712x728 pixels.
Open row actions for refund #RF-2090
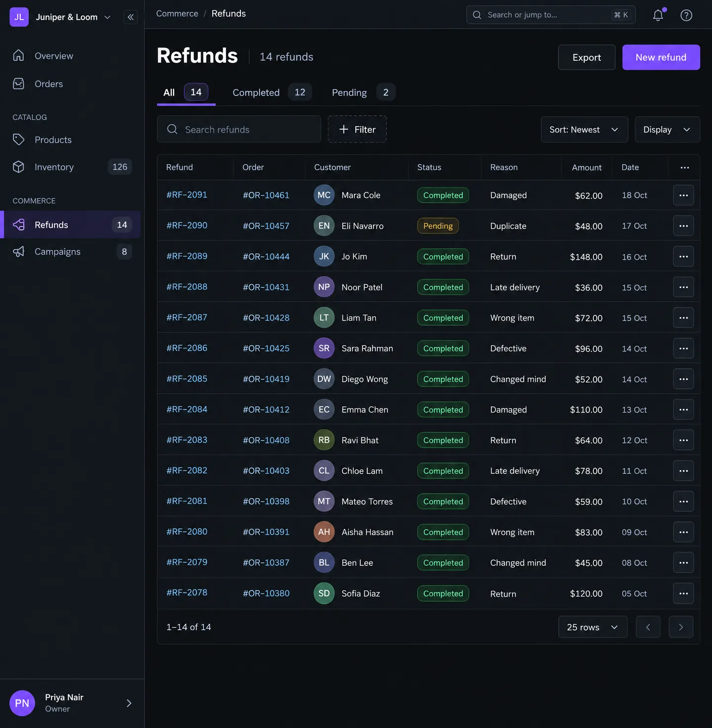point(683,226)
